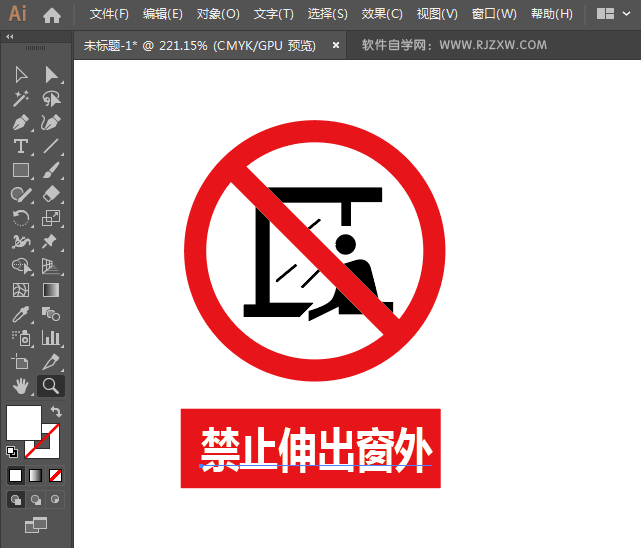Image resolution: width=641 pixels, height=548 pixels.
Task: Collapse the tools panel with double arrows
Action: click(10, 37)
